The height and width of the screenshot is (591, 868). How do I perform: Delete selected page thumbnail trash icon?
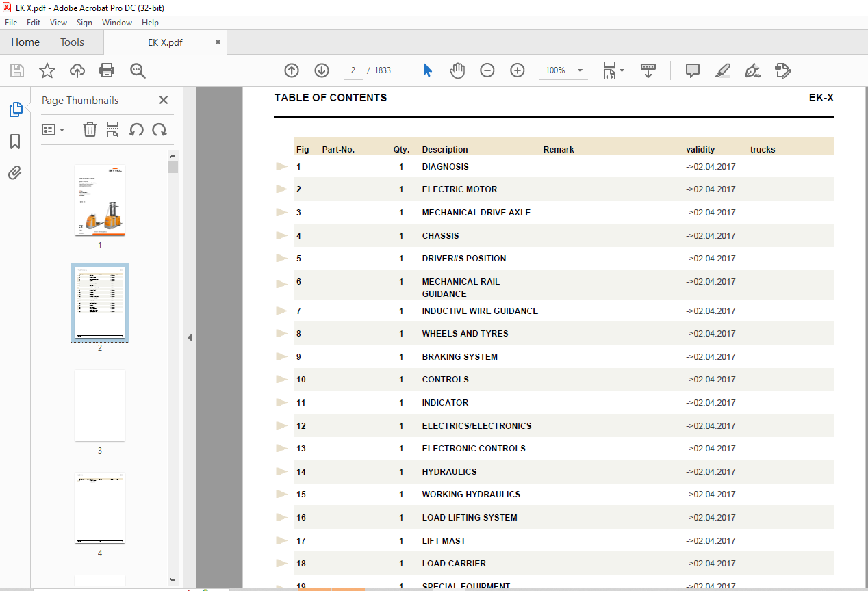(x=90, y=129)
